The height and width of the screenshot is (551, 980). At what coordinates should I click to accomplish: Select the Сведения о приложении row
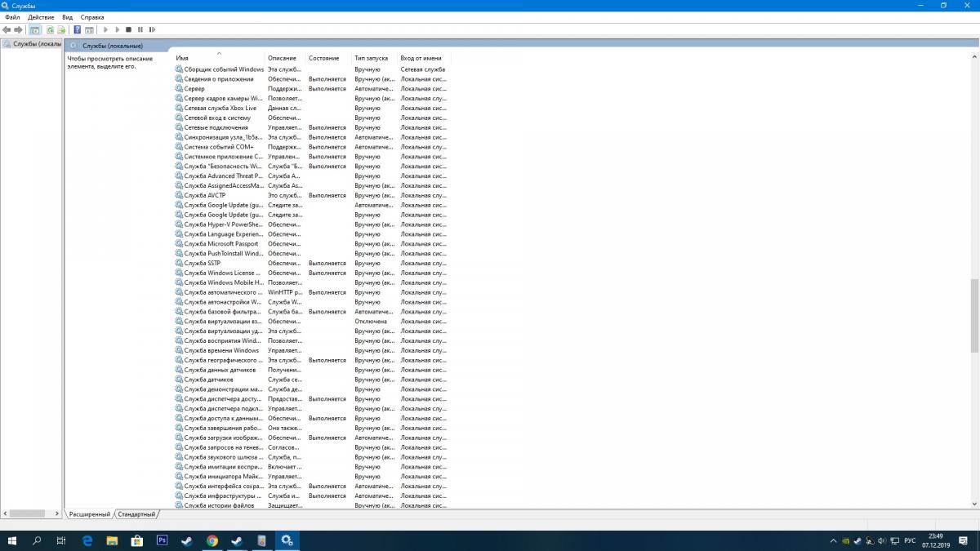pyautogui.click(x=312, y=79)
